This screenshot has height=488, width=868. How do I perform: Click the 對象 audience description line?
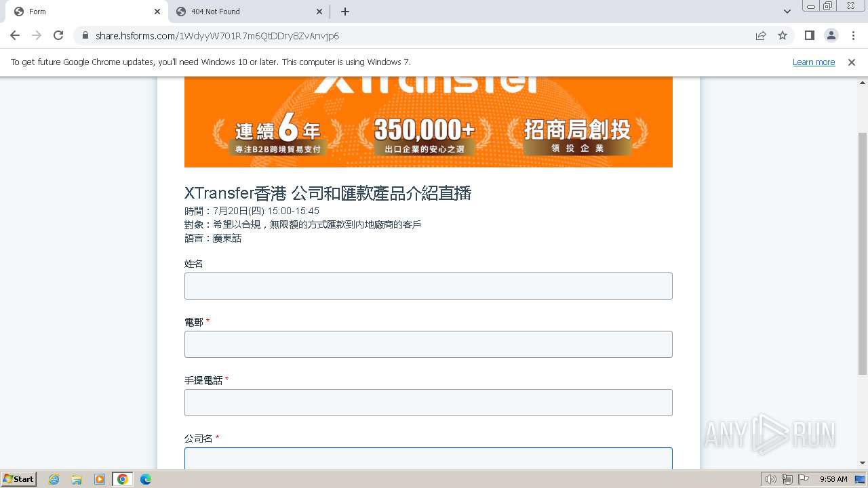pos(302,224)
